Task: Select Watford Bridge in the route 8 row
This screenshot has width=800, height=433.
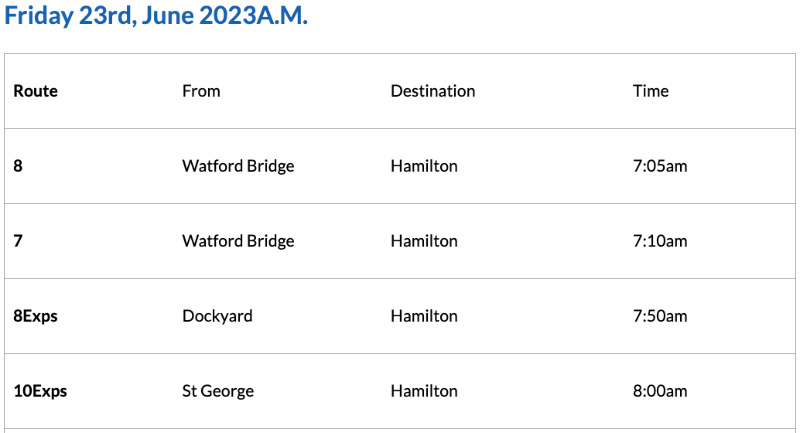Action: pos(238,166)
